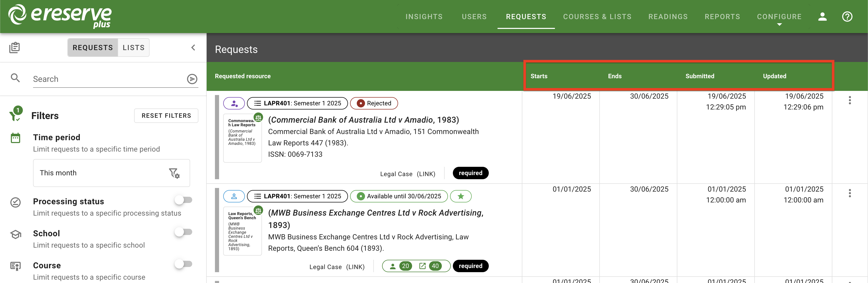
Task: Click the Amadio Commonwealth Law Reports thumbnail
Action: pyautogui.click(x=242, y=138)
